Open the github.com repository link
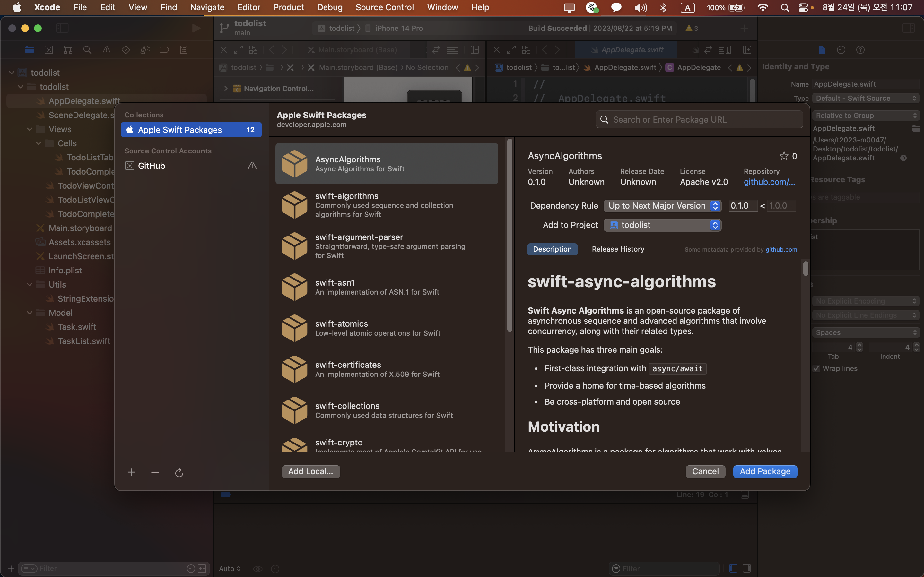The height and width of the screenshot is (577, 924). coord(769,182)
